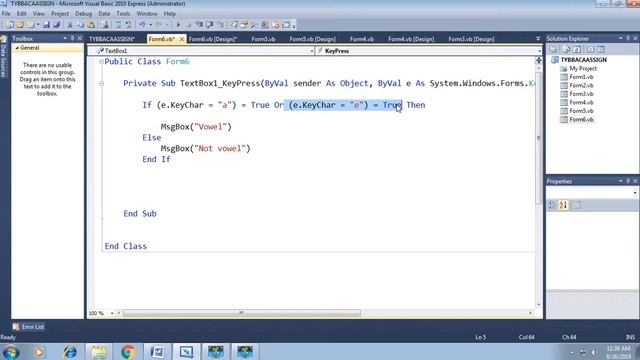Toggle auto-hide pin on Solution Explorer
This screenshot has height=360, width=640.
628,38
